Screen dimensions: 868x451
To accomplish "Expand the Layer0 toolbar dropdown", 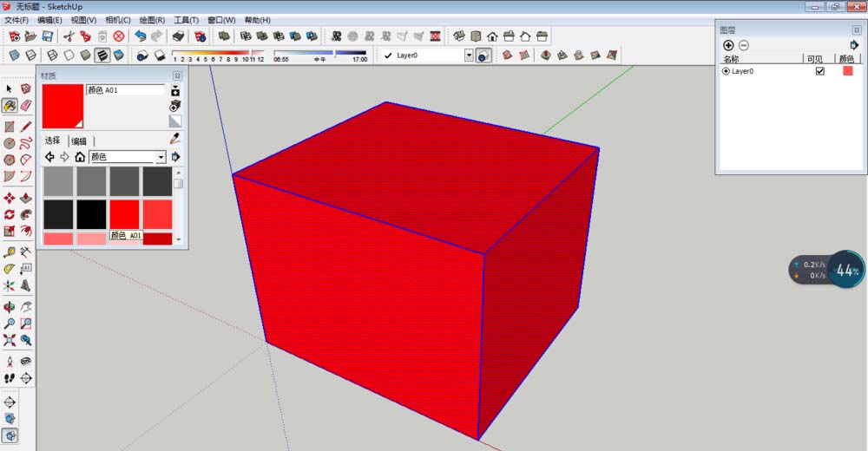I will [x=469, y=55].
